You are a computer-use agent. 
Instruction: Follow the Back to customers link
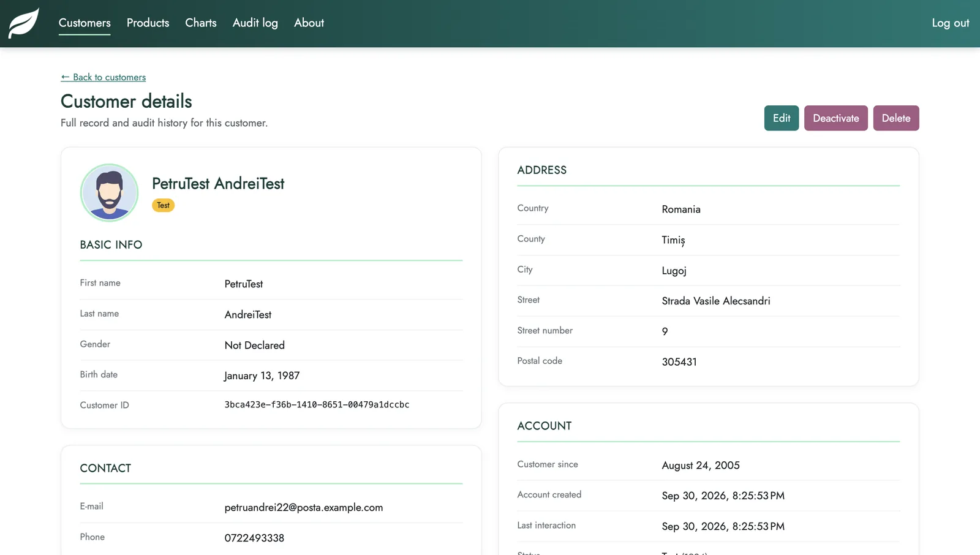click(104, 77)
